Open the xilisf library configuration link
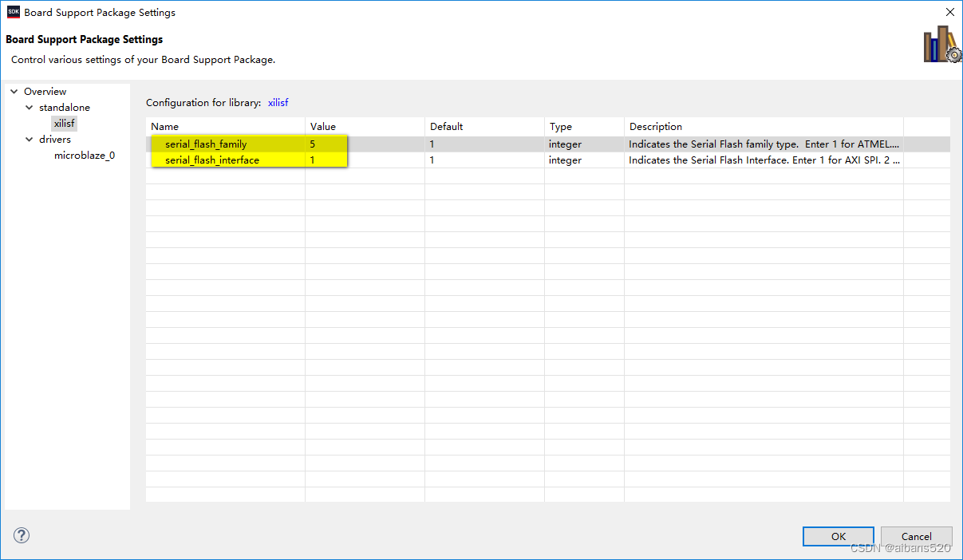The image size is (963, 560). click(x=278, y=102)
